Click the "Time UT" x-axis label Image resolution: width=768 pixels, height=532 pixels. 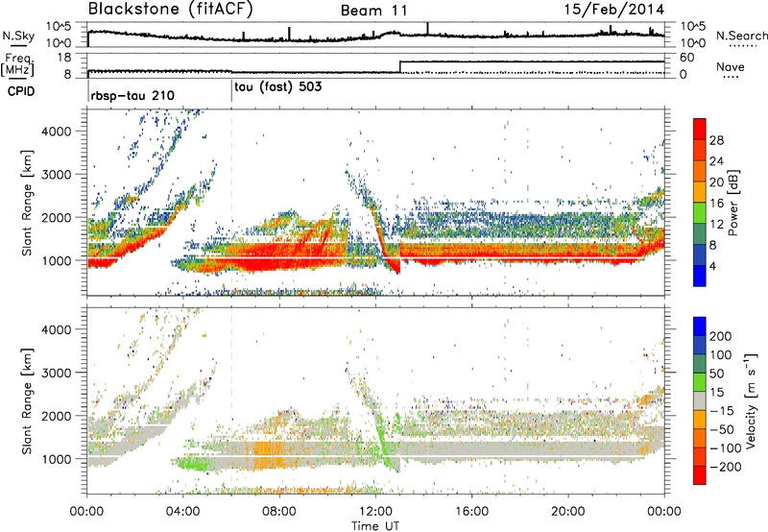click(x=375, y=526)
